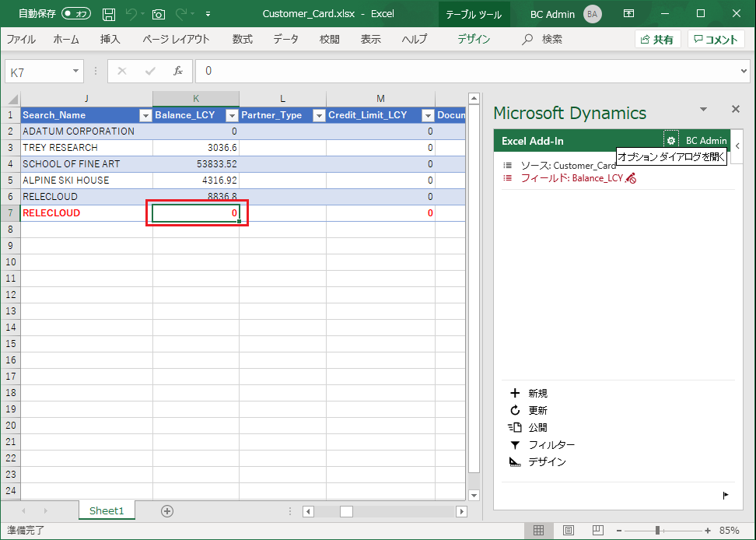Viewport: 756px width, 540px height.
Task: Switch to Normal view icon
Action: click(x=538, y=531)
